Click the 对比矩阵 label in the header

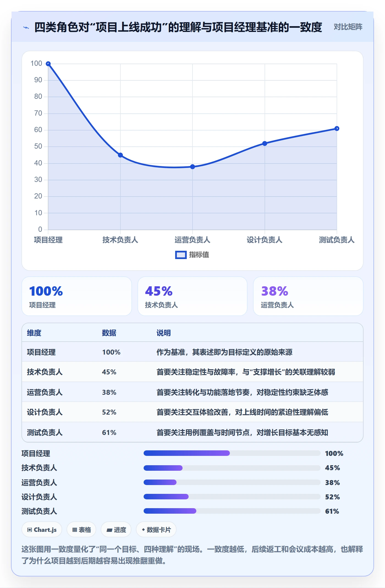point(348,27)
